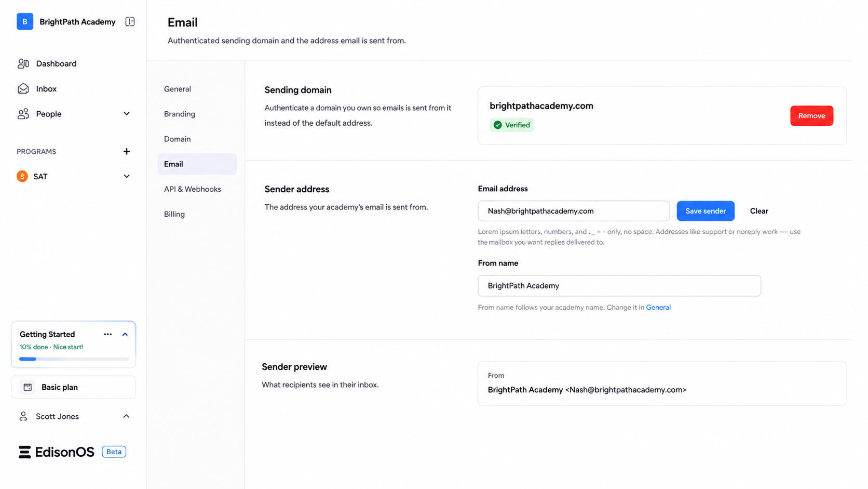Click the "10% done · Nice start!" text
Viewport: 868px width, 489px height.
pos(51,347)
